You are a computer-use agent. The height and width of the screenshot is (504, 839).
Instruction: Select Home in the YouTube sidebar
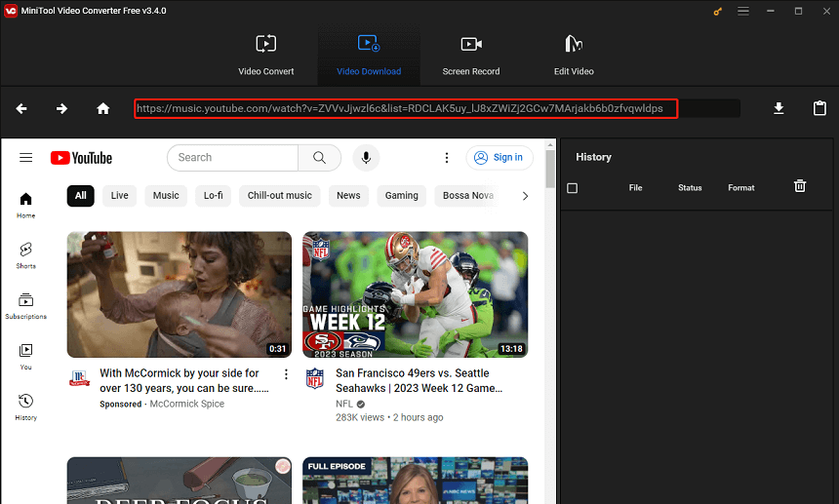25,206
